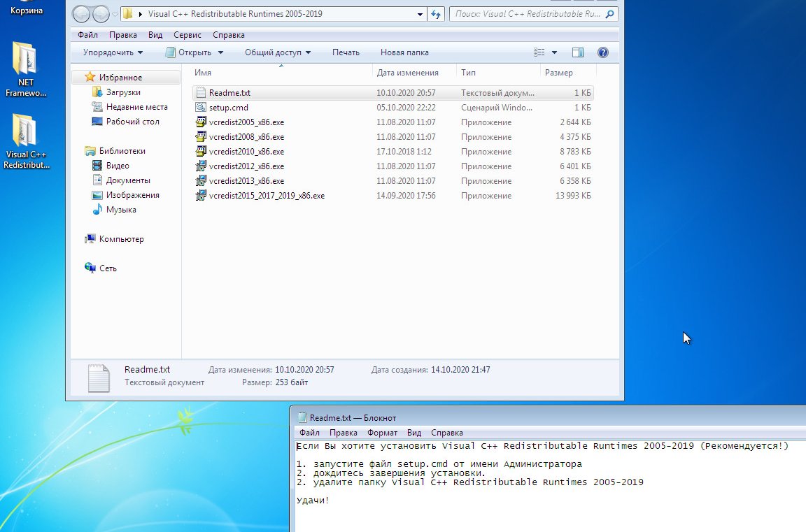Select Библиотеки in the navigation pane
The height and width of the screenshot is (532, 806).
(122, 151)
